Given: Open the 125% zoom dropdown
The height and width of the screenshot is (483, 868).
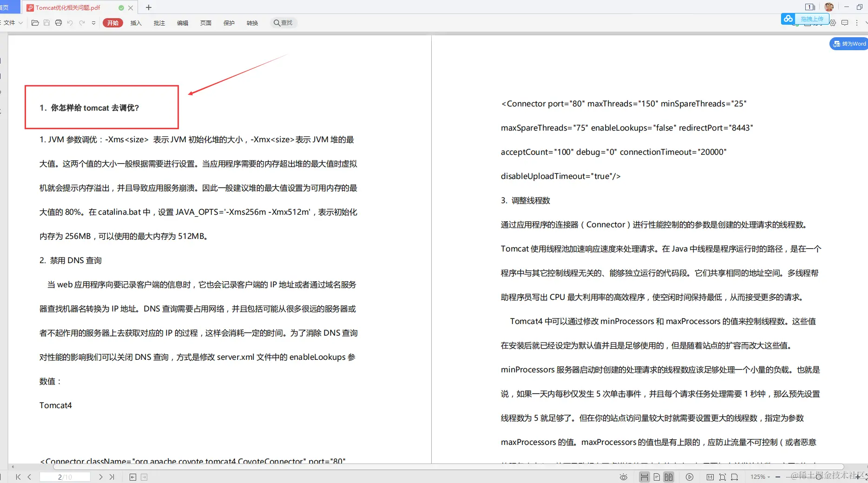Looking at the screenshot, I should (x=760, y=477).
